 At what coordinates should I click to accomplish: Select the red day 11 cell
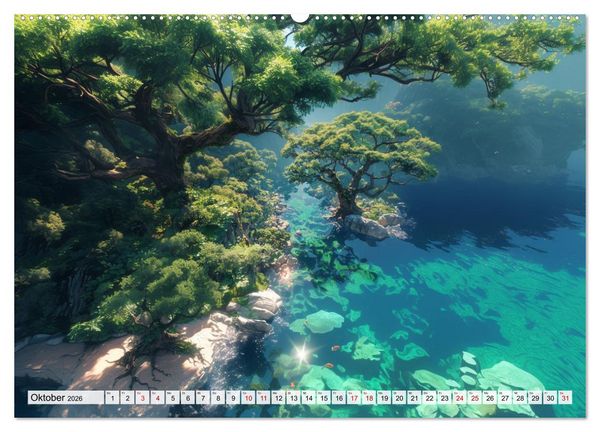[x=263, y=398]
